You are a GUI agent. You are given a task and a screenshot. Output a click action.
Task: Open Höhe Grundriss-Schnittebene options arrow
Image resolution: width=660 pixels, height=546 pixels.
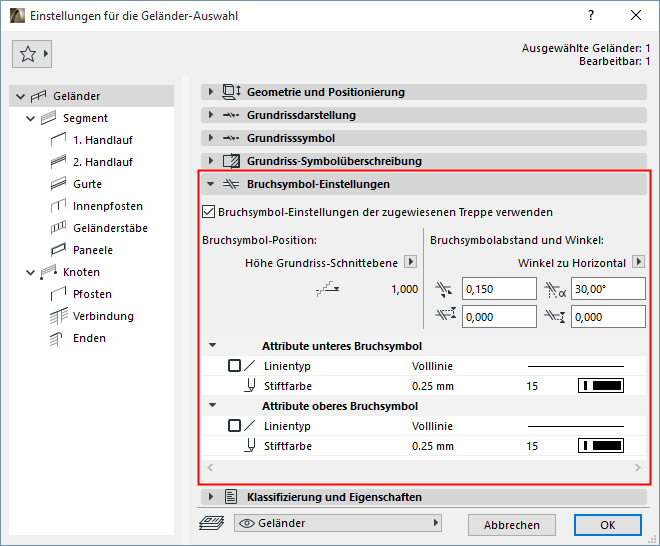410,262
